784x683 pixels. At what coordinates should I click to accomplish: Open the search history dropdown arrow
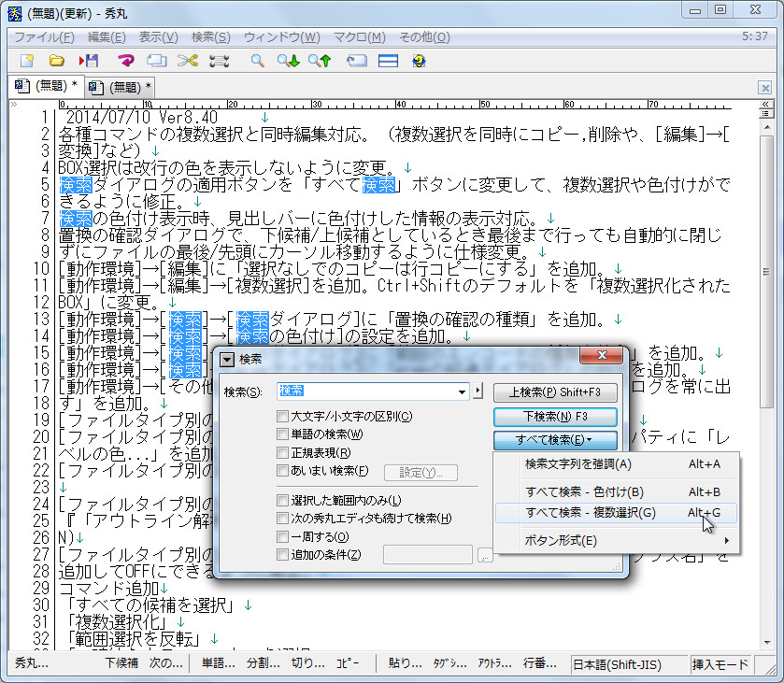tap(462, 391)
